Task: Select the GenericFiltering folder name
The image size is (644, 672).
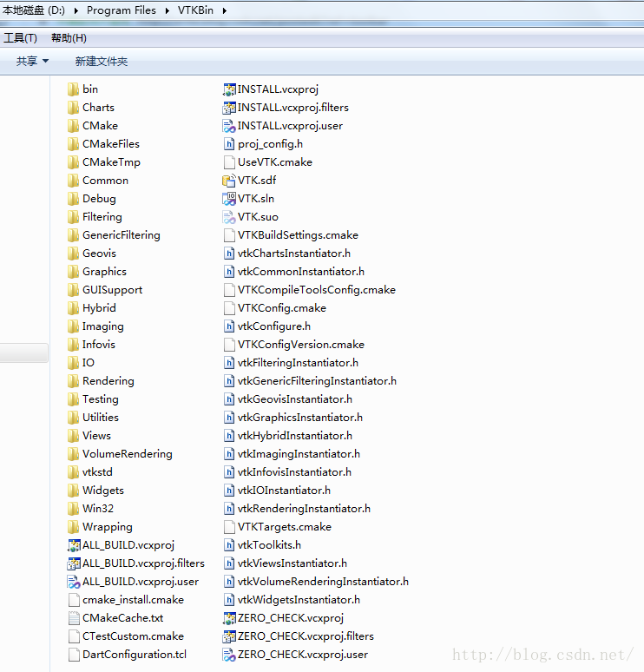Action: [x=122, y=235]
